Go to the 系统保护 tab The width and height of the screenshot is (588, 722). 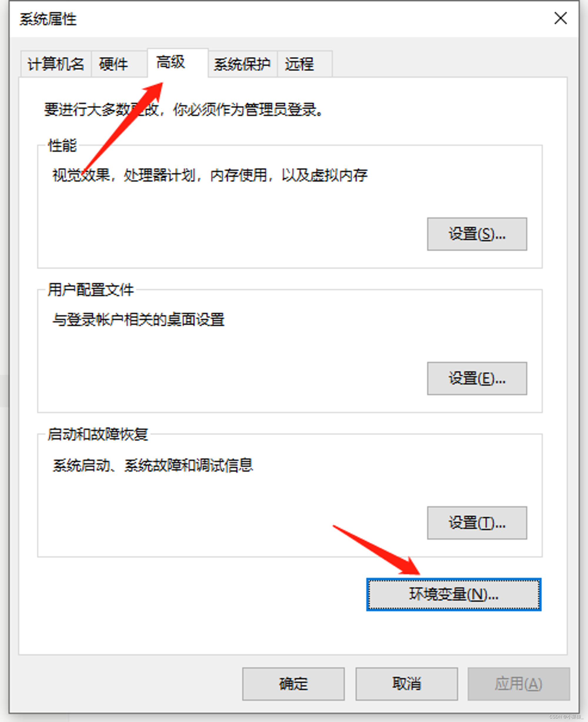tap(243, 64)
